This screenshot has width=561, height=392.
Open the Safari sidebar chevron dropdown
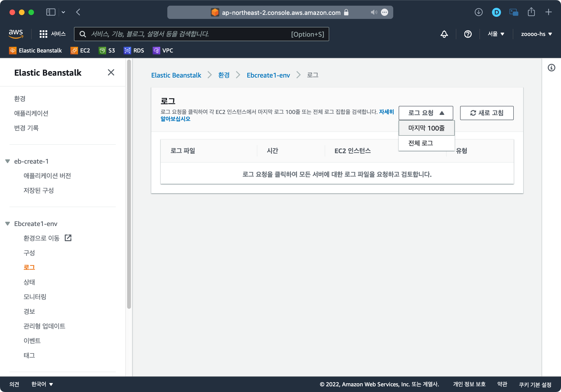(63, 12)
